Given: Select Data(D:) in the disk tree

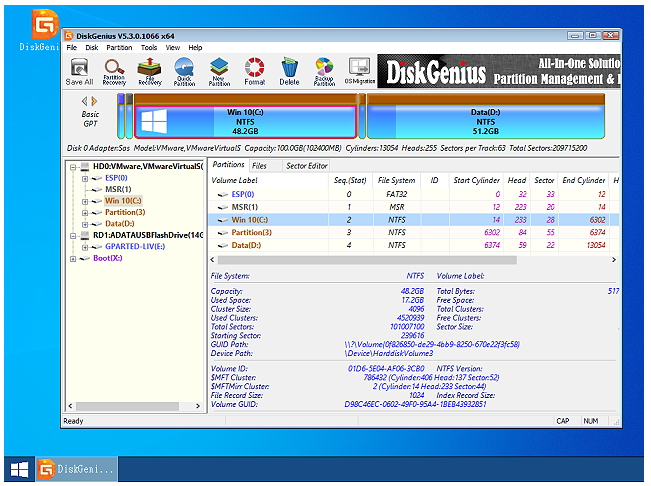Looking at the screenshot, I should point(120,224).
